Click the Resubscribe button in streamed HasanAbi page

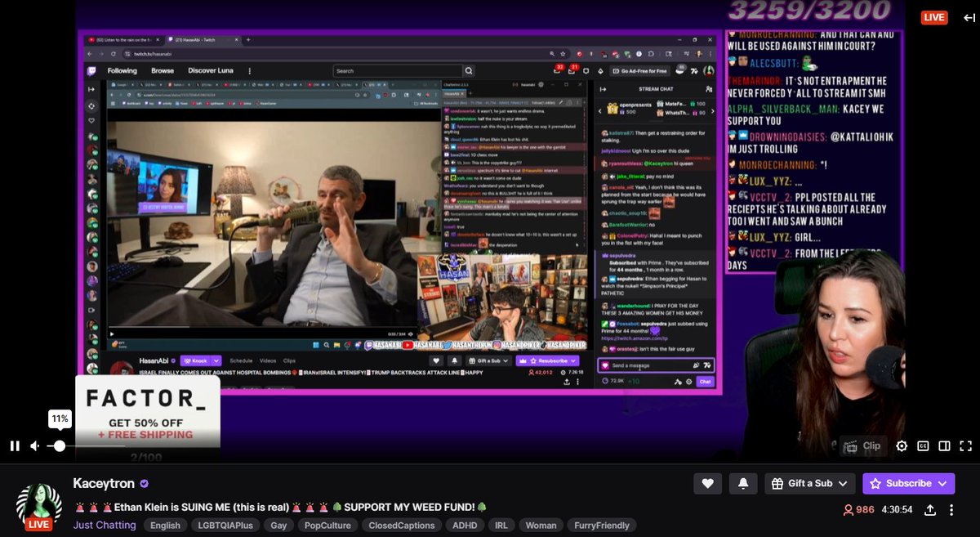click(548, 360)
